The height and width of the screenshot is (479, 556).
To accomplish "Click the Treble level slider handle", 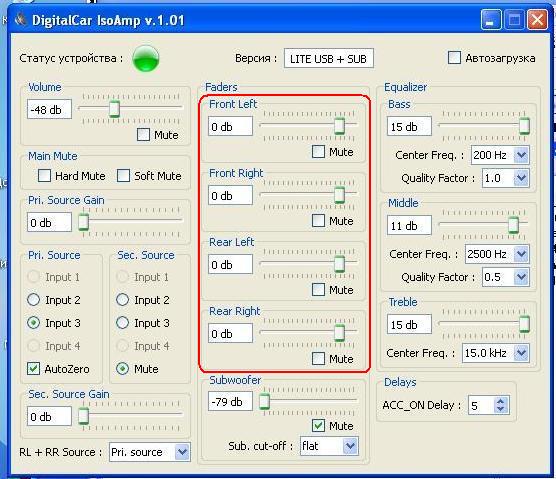I will [x=524, y=324].
